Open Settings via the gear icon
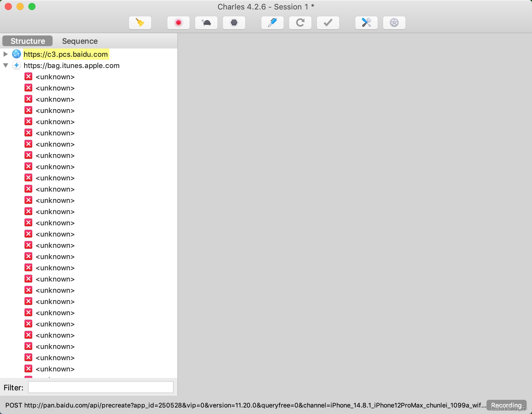 394,23
